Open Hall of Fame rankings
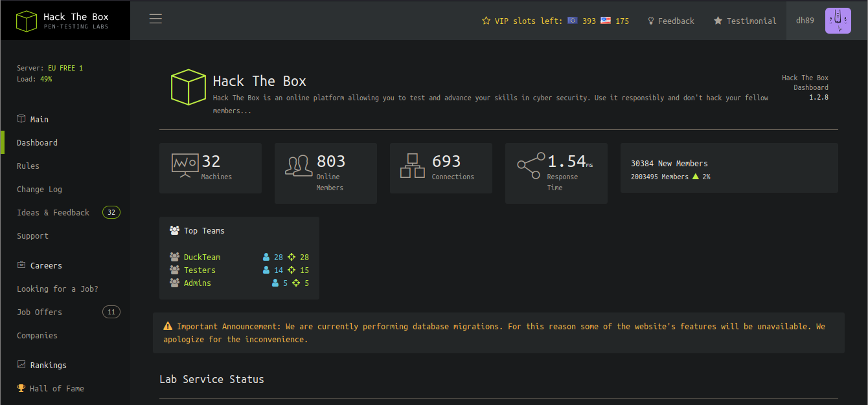The image size is (868, 405). coord(57,388)
